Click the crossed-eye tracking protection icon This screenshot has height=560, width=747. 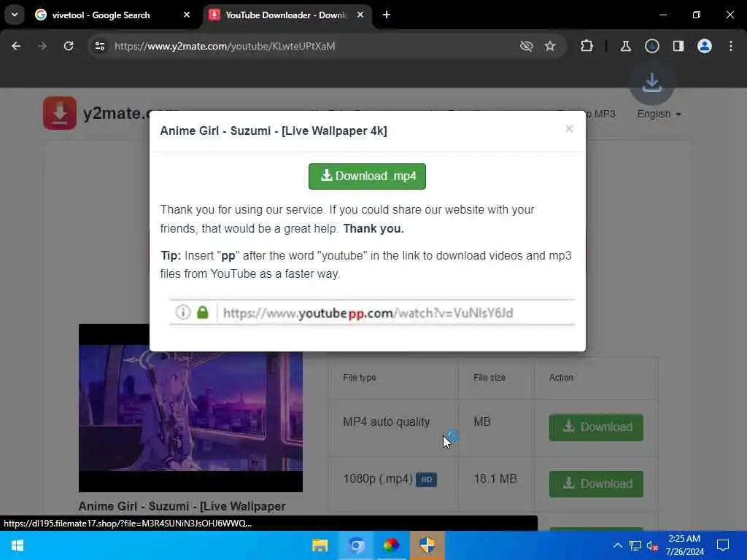pos(527,46)
